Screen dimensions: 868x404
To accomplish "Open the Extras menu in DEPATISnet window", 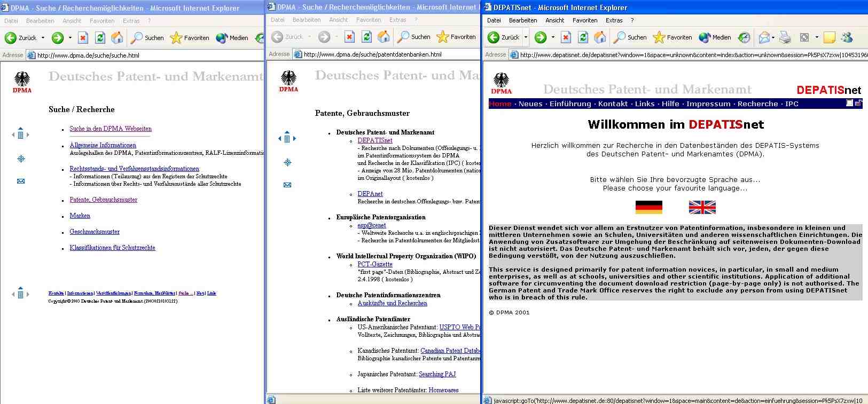I will pos(614,20).
